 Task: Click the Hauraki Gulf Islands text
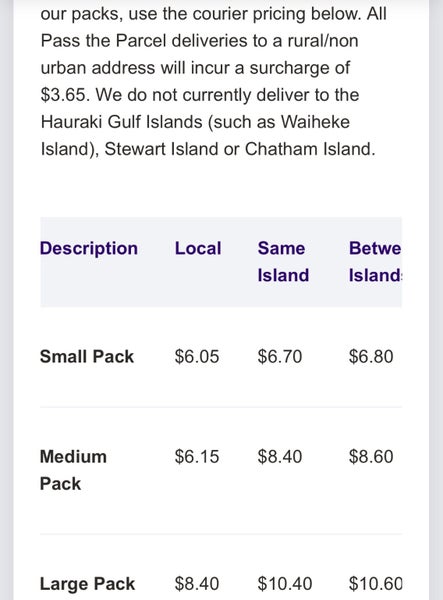coord(121,122)
